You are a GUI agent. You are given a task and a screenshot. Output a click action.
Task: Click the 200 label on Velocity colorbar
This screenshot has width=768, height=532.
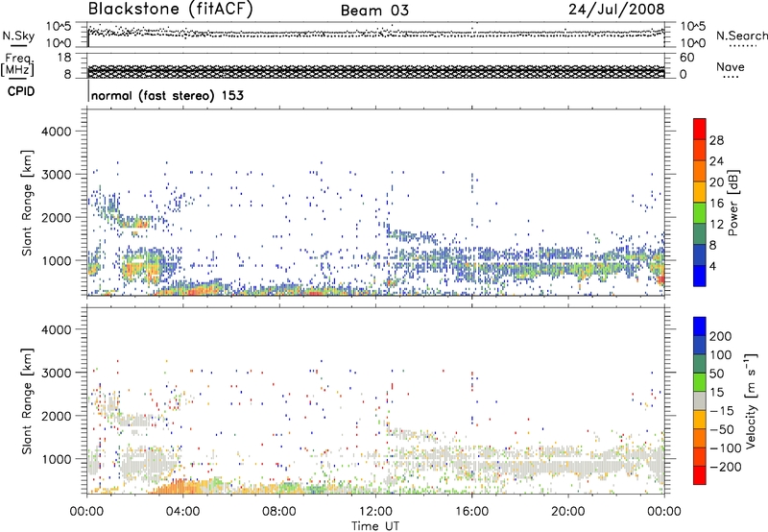pos(721,336)
